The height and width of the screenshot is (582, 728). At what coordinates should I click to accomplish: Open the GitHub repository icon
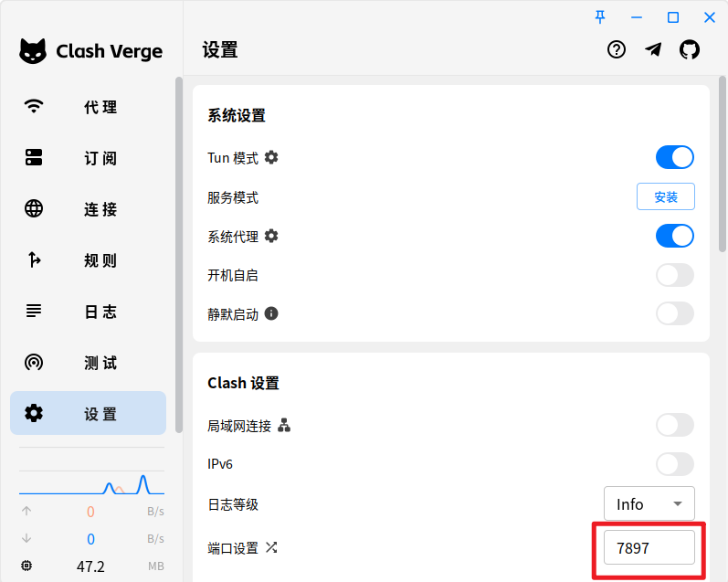click(690, 49)
